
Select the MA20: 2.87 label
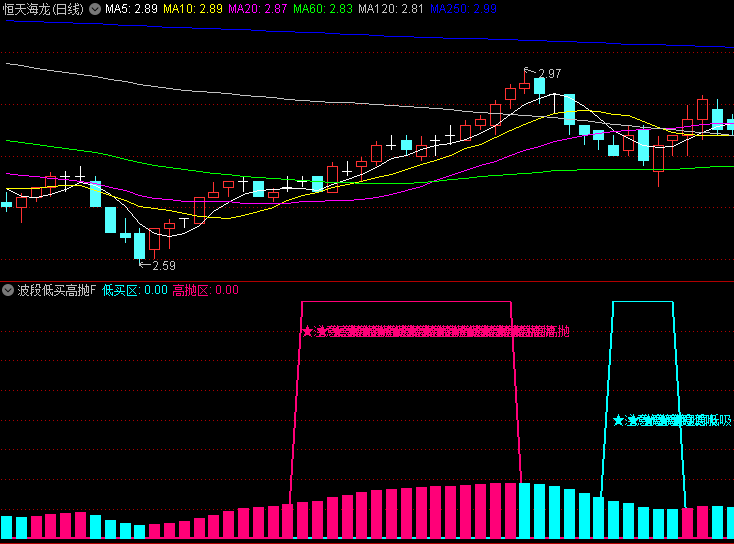(257, 9)
